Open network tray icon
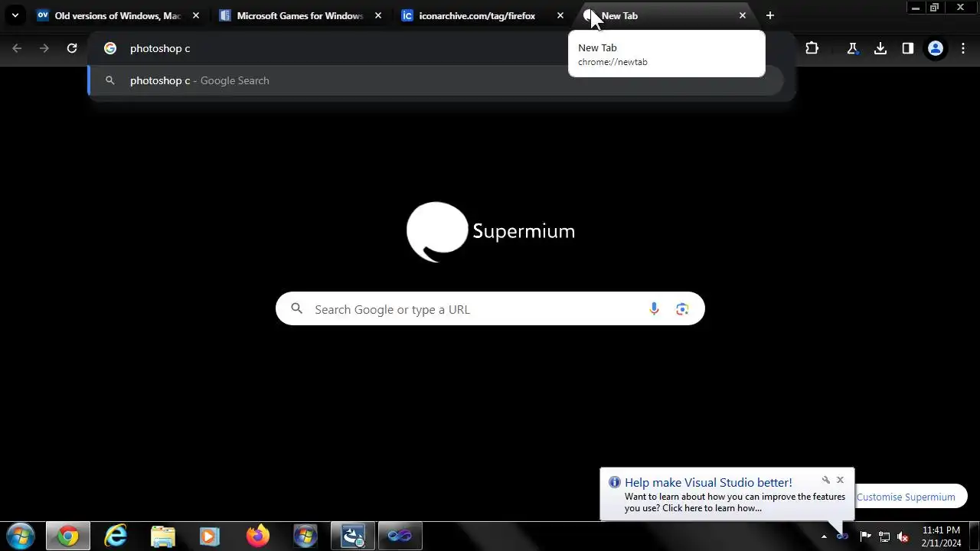Viewport: 980px width, 551px height. point(884,536)
